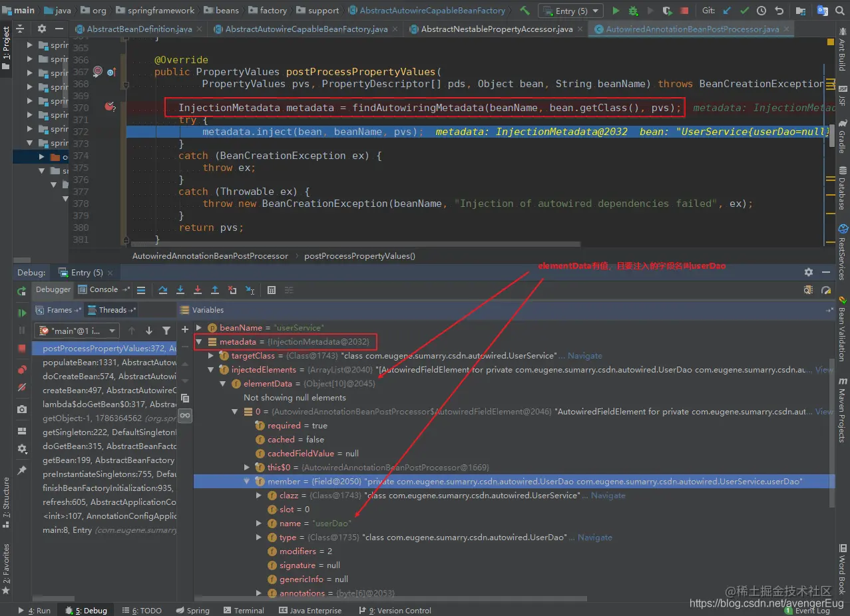Click Drop Frame icon in debugger toolbar
850x616 pixels.
coord(232,290)
